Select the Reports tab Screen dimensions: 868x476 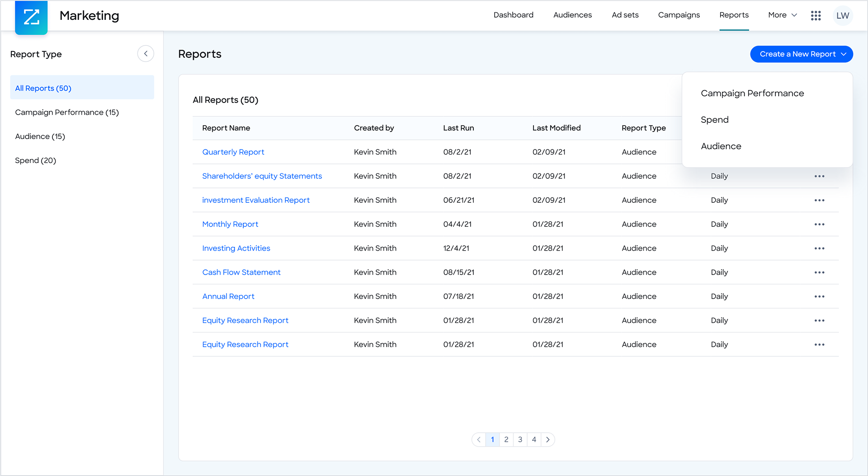(734, 15)
